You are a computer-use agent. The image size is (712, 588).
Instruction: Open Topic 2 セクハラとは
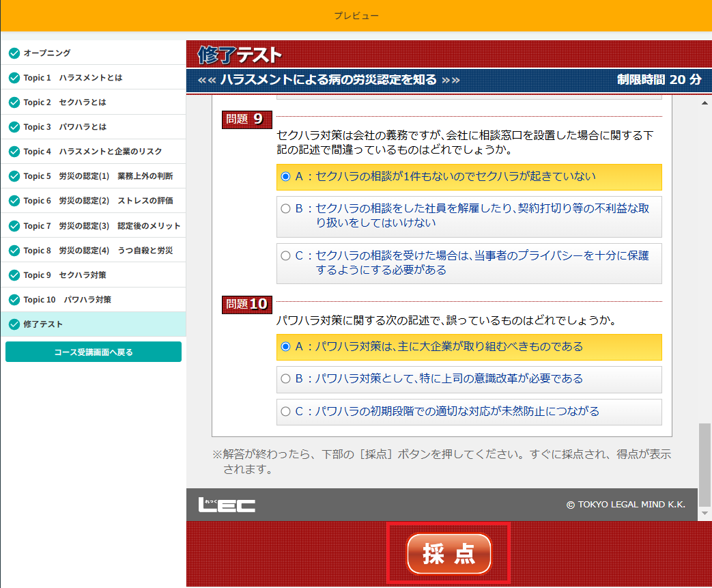pos(93,102)
